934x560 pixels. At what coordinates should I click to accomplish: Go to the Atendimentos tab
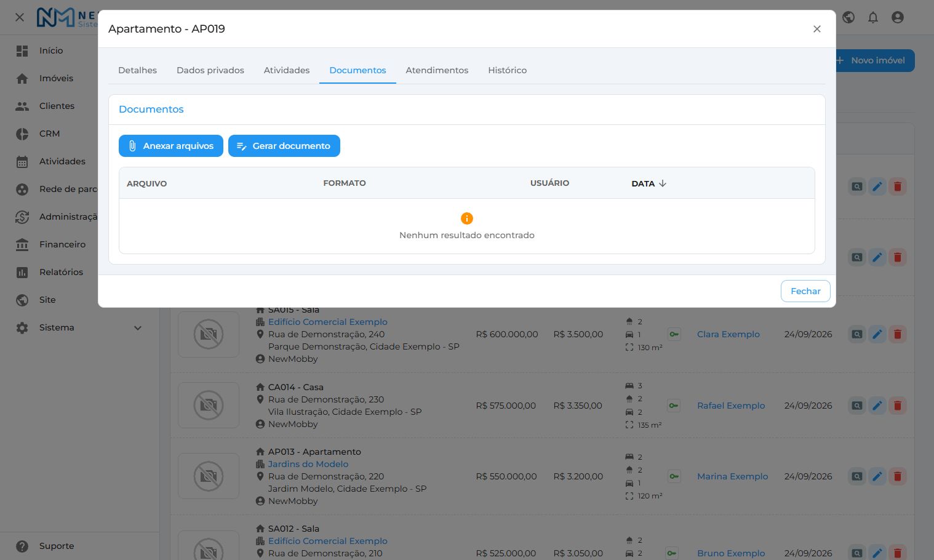coord(437,70)
